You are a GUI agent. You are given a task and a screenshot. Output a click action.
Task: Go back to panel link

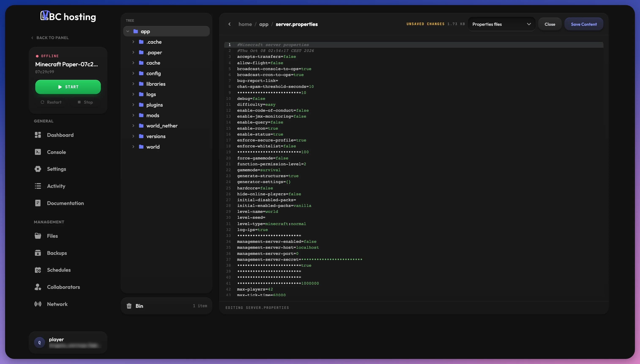click(x=50, y=38)
